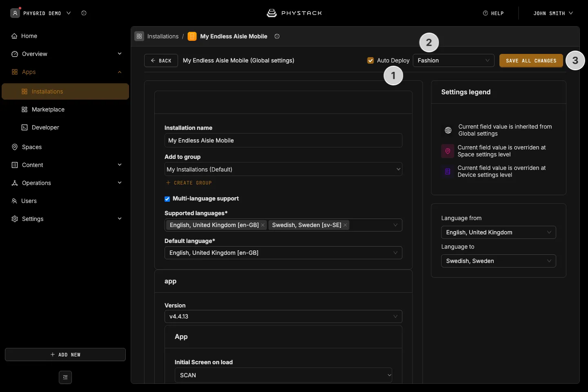Viewport: 588px width, 392px height.
Task: Click the sidebar collapse icon at bottom
Action: coord(65,377)
